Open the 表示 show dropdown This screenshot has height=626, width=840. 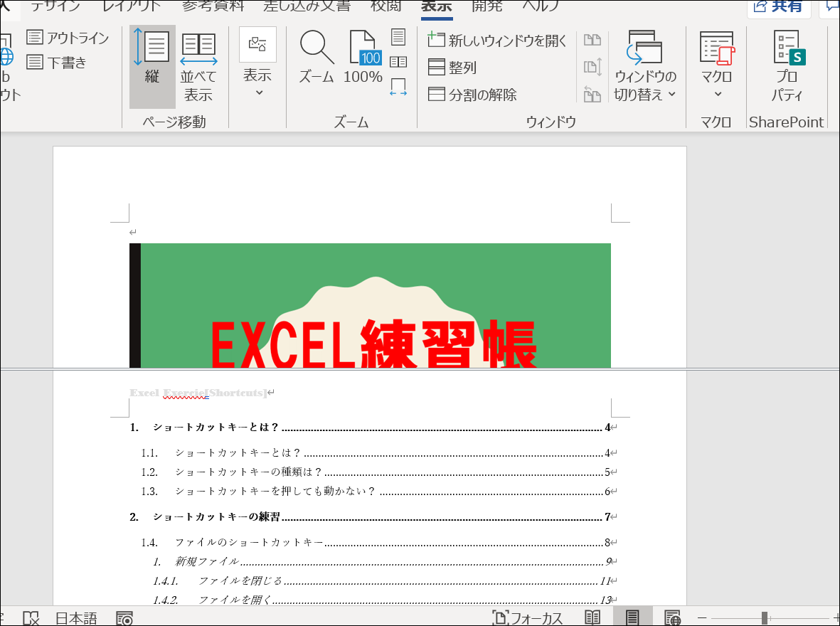[x=257, y=63]
